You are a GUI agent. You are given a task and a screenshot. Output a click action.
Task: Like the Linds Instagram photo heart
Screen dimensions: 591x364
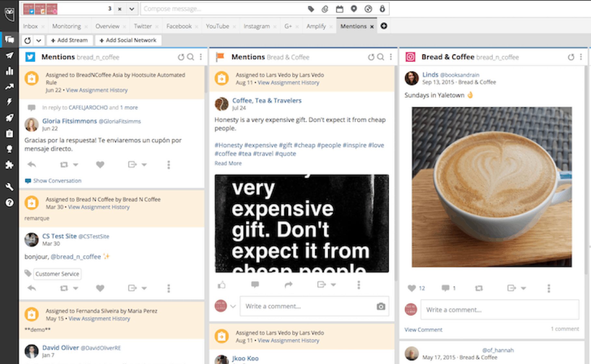click(x=412, y=288)
